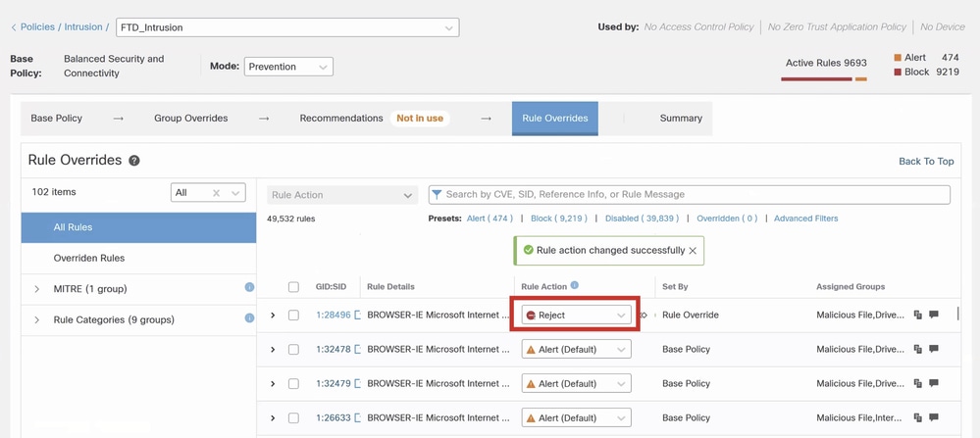Click the copy groups icon for rule 1:26633

(918, 418)
